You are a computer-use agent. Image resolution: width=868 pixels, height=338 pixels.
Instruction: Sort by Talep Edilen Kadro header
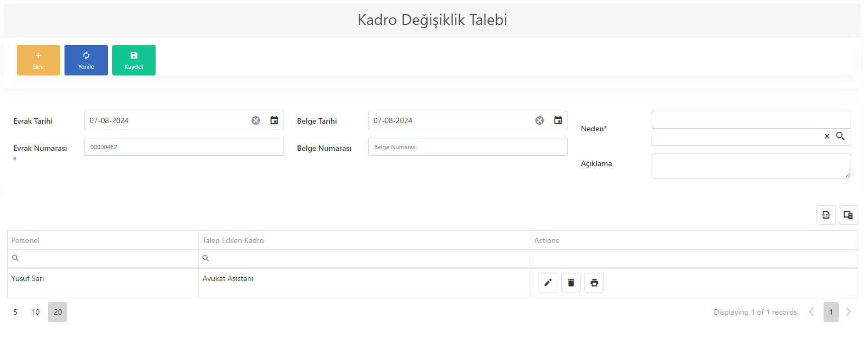tap(364, 240)
